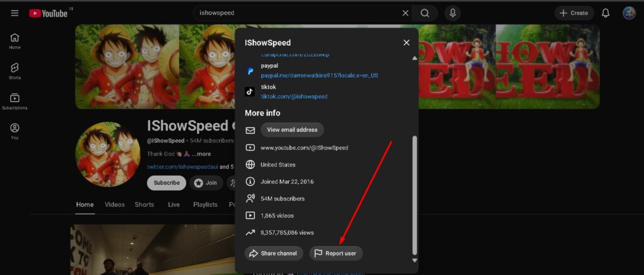Click 8,357,785,086 views text
Viewport: 644px width, 275px height.
(x=287, y=233)
